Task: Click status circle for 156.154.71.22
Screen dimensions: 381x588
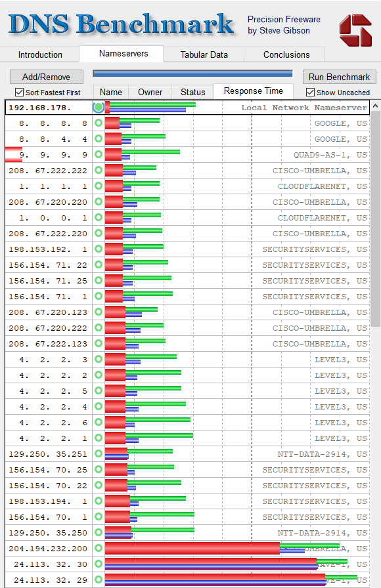Action: (99, 264)
